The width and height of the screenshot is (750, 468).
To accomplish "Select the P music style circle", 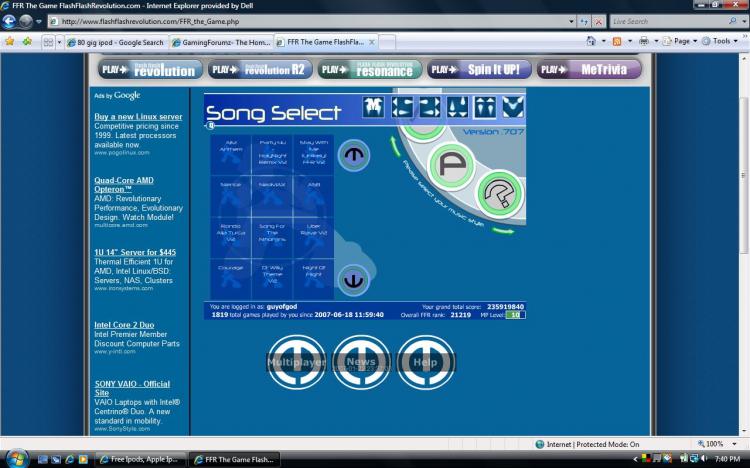I will pyautogui.click(x=451, y=166).
